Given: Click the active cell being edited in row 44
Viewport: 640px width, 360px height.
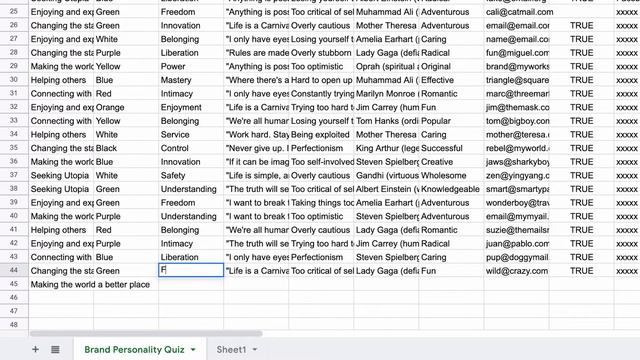Looking at the screenshot, I should point(191,270).
